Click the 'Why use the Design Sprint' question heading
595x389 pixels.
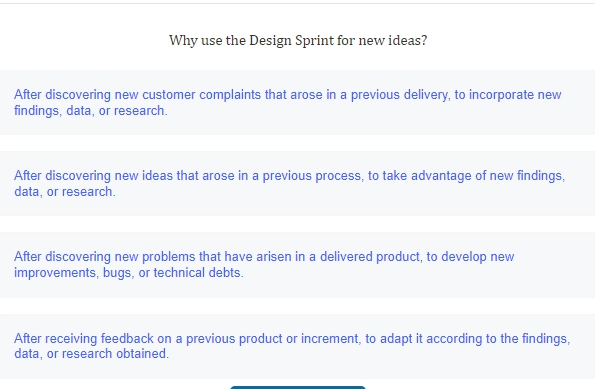coord(298,40)
